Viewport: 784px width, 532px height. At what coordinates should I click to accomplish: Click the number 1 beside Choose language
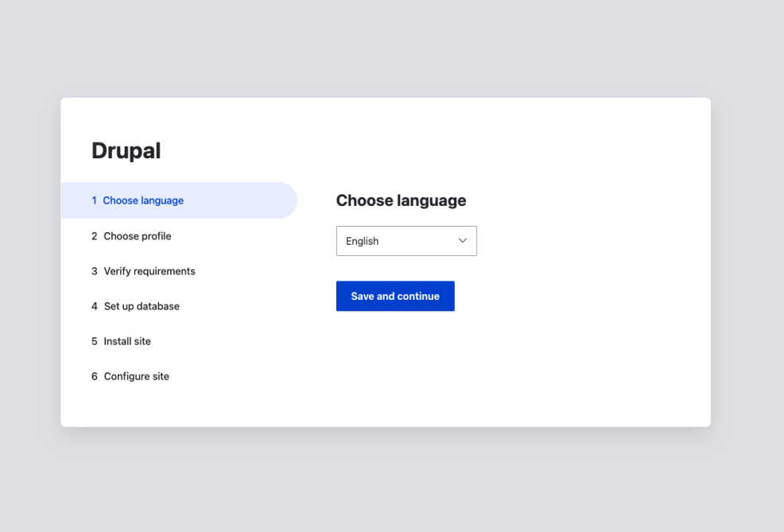point(94,200)
